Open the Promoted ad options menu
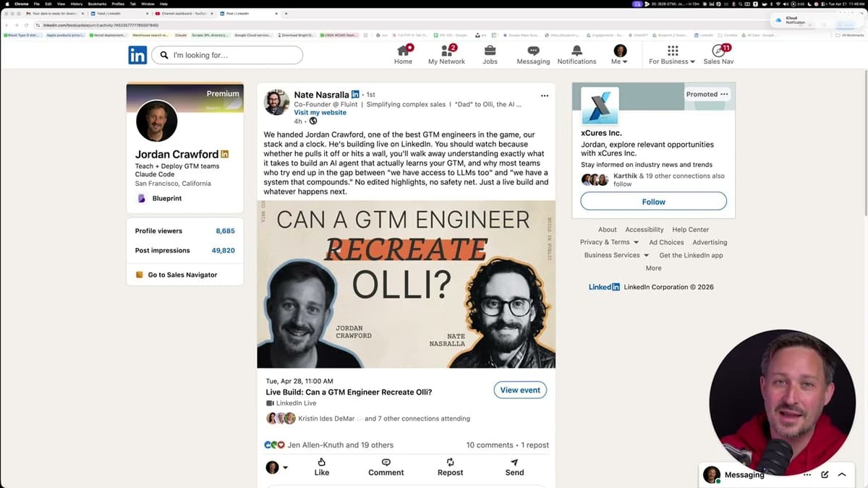868x488 pixels. 724,94
